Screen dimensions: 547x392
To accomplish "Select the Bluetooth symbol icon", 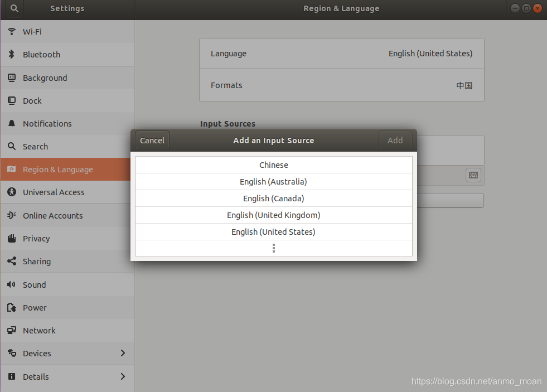I will pos(12,55).
